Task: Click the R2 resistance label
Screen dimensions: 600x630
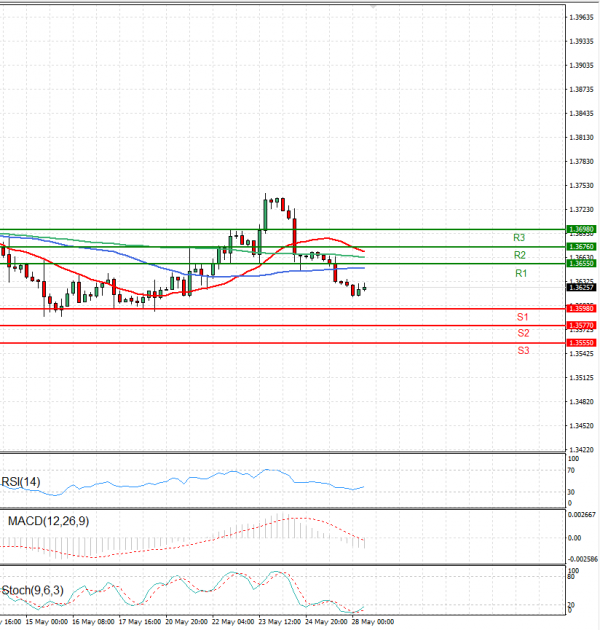Action: (x=520, y=255)
